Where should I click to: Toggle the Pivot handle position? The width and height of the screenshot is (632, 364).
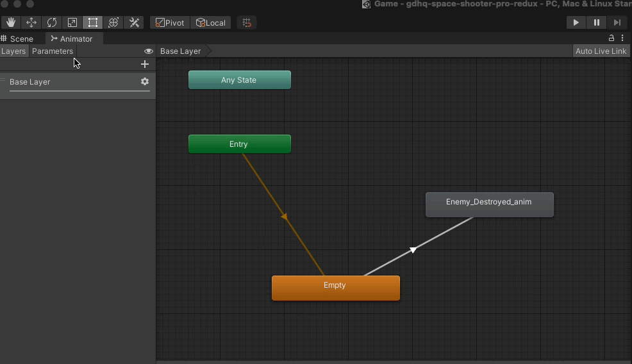170,22
